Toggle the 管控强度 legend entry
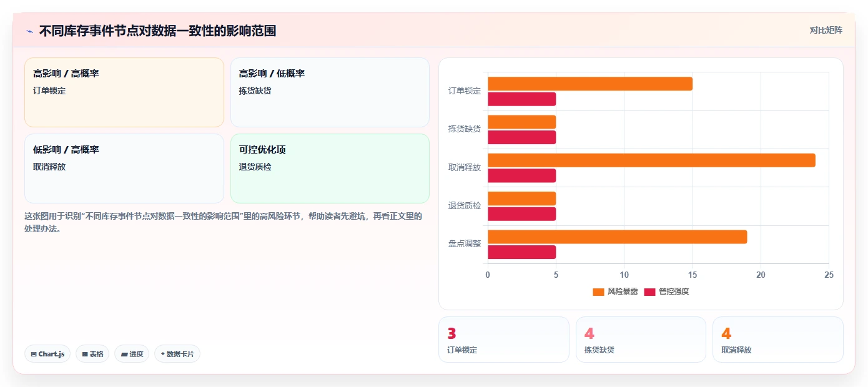This screenshot has width=868, height=387. click(666, 291)
